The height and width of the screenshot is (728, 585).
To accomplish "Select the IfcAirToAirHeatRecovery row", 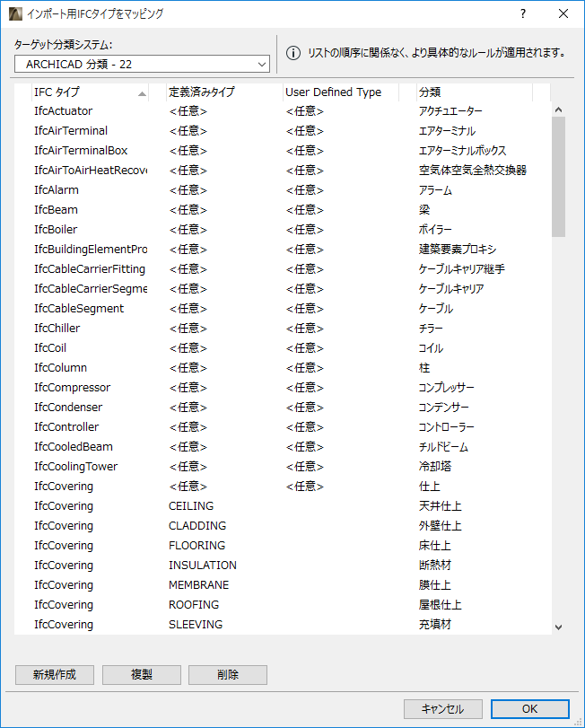I will (283, 171).
